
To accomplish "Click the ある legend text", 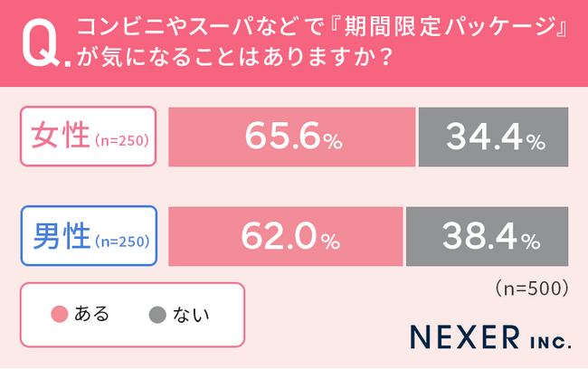I will [x=93, y=315].
